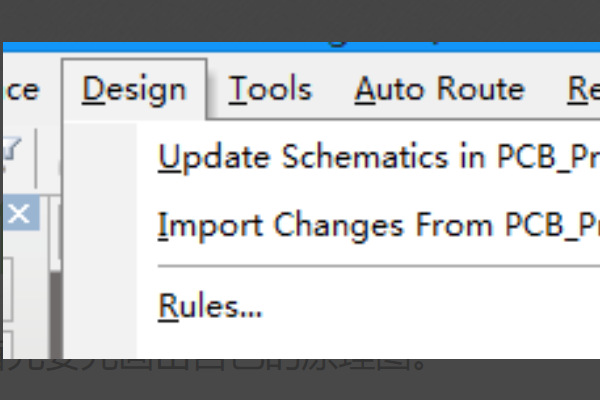Open the Rules… dialog

210,307
